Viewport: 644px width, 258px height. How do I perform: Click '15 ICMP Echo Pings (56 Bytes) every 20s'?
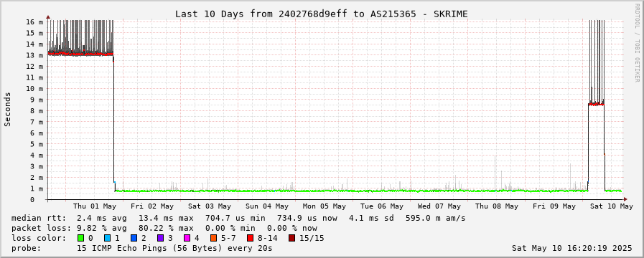[x=174, y=248]
